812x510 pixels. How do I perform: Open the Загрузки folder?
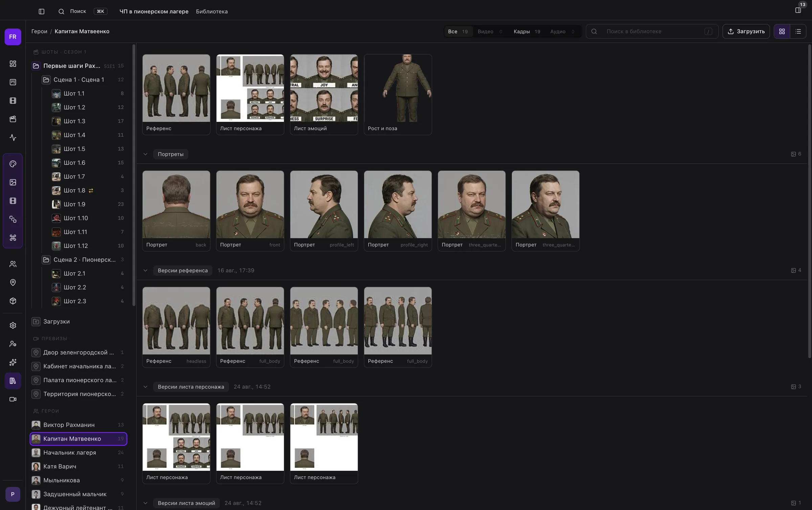coord(78,322)
